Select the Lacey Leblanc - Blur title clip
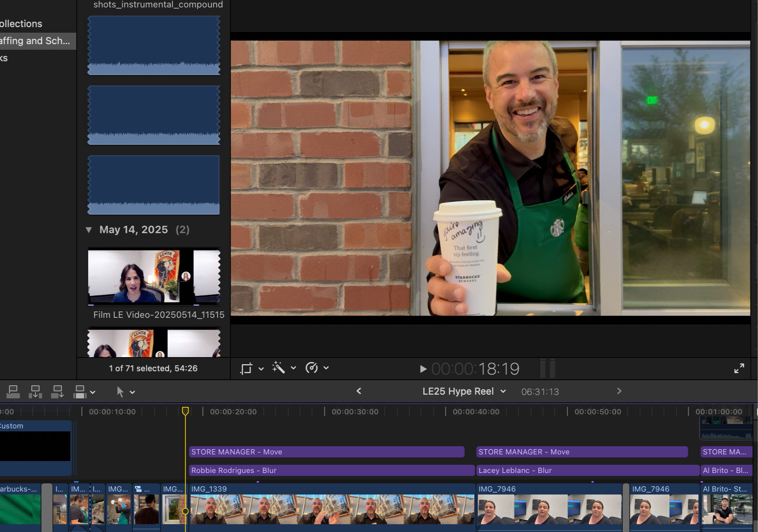This screenshot has height=532, width=758. (x=588, y=470)
